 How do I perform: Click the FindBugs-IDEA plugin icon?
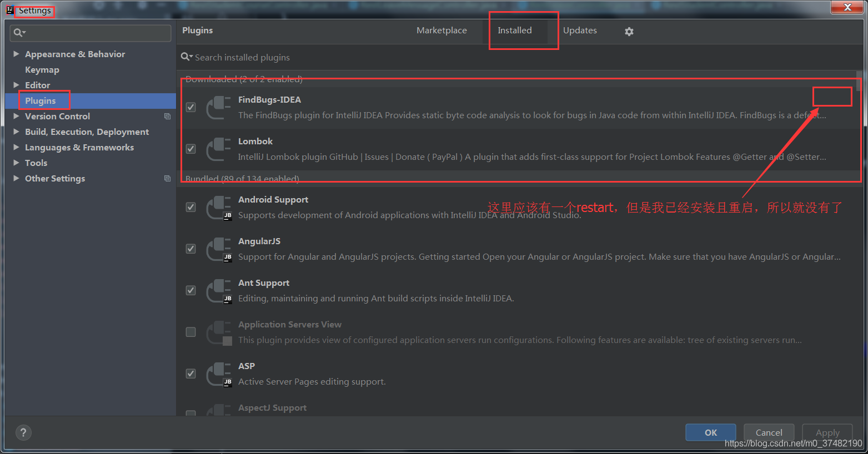(219, 108)
